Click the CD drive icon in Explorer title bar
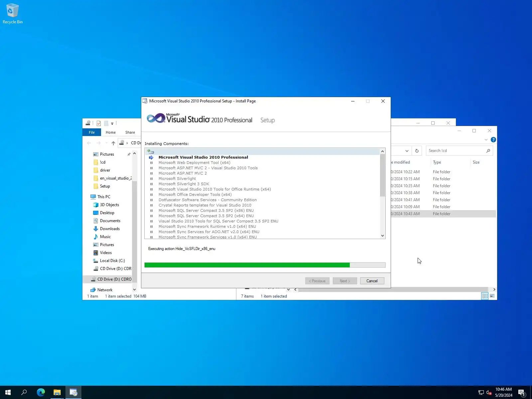This screenshot has height=399, width=532. point(88,123)
